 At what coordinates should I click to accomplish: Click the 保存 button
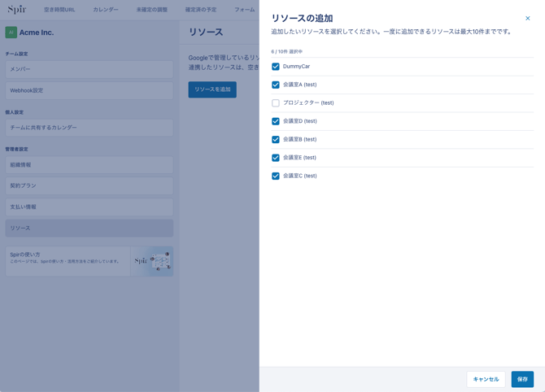coord(522,379)
